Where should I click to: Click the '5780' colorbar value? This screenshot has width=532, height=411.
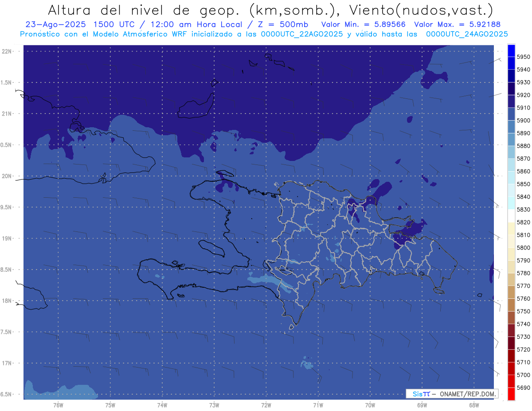[524, 273]
